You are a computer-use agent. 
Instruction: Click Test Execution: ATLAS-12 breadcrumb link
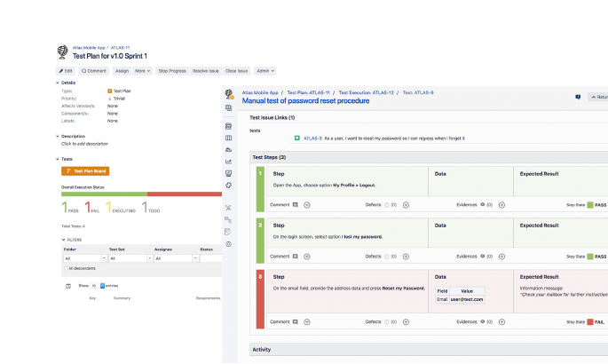[x=366, y=92]
